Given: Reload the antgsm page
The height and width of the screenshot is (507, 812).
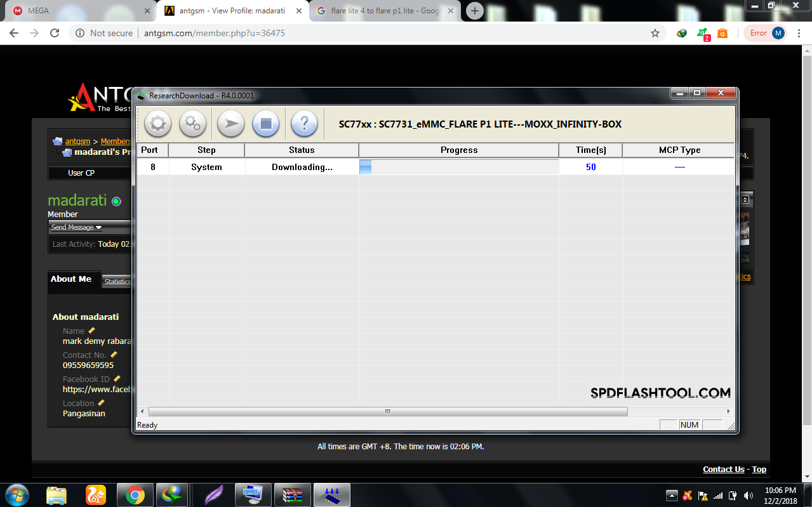Looking at the screenshot, I should (55, 33).
